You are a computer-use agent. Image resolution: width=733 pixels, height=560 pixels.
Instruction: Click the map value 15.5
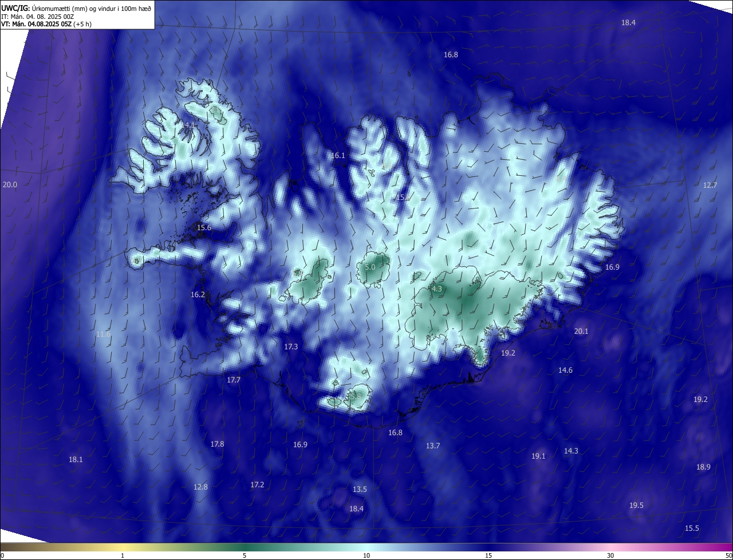tap(692, 528)
